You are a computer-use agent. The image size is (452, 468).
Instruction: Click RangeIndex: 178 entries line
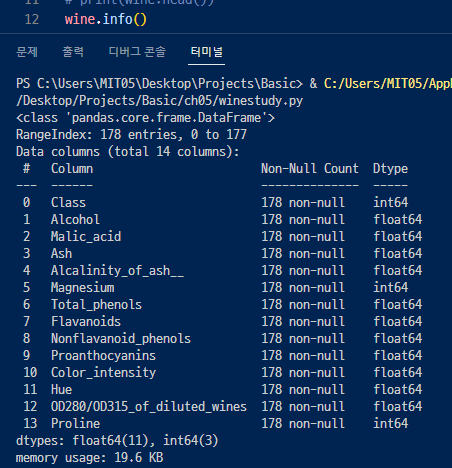point(131,135)
